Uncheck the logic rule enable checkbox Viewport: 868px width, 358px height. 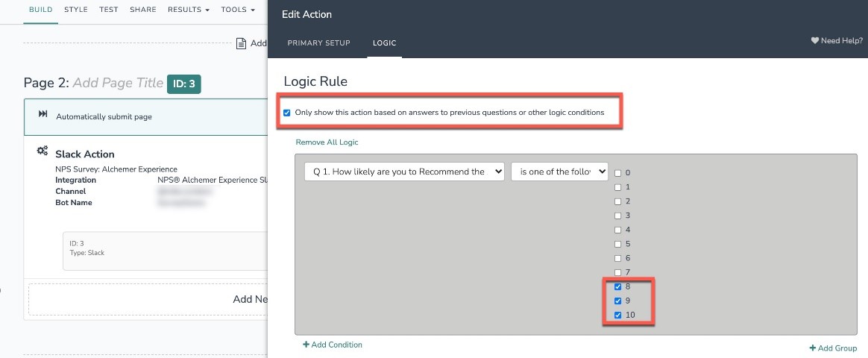pos(287,113)
